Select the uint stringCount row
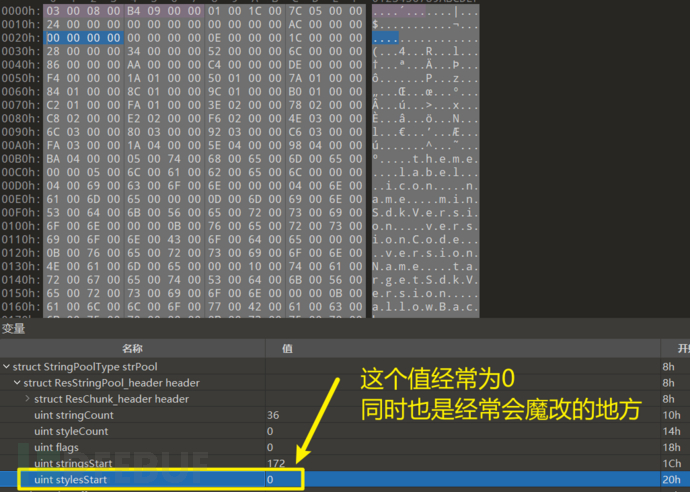The width and height of the screenshot is (690, 492). (x=345, y=415)
